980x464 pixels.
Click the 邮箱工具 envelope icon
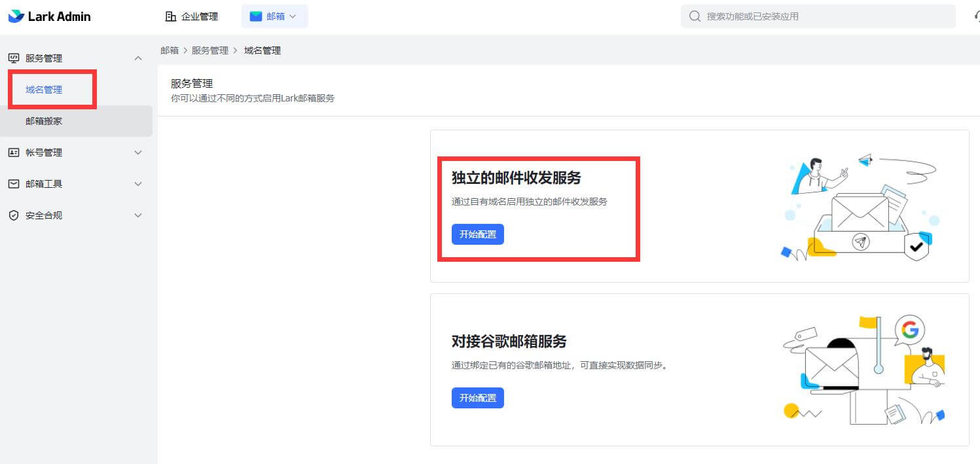tap(14, 184)
